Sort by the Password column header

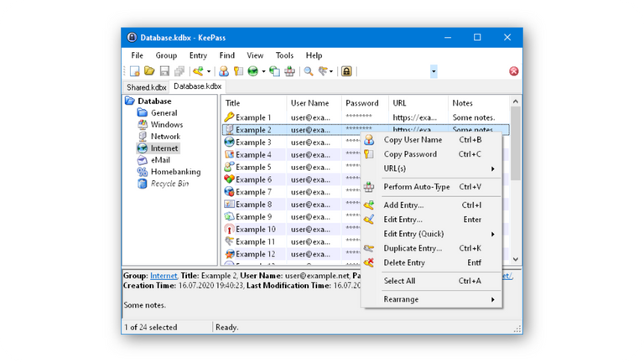click(365, 103)
